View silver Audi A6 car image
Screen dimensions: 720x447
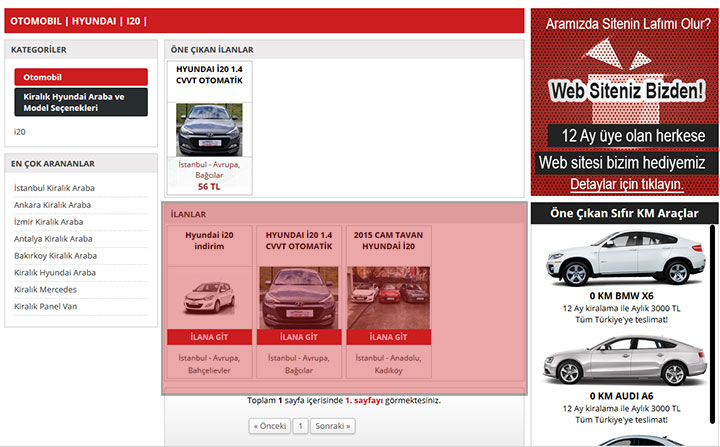pos(625,361)
